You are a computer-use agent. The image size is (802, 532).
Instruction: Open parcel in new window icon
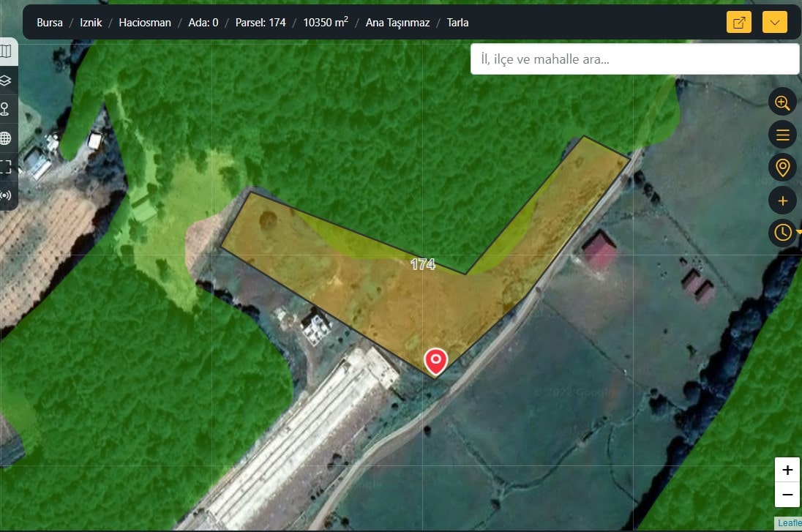(x=739, y=22)
